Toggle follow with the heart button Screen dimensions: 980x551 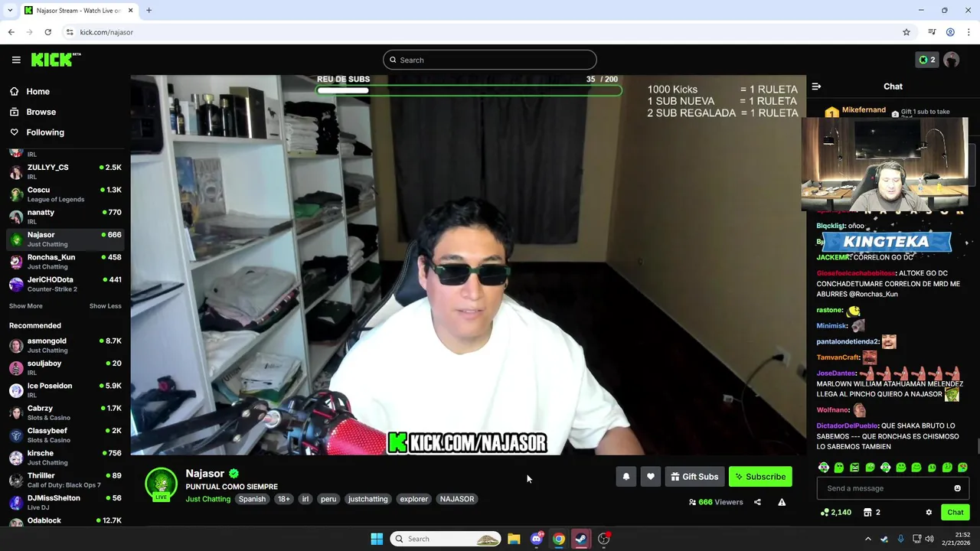click(651, 477)
